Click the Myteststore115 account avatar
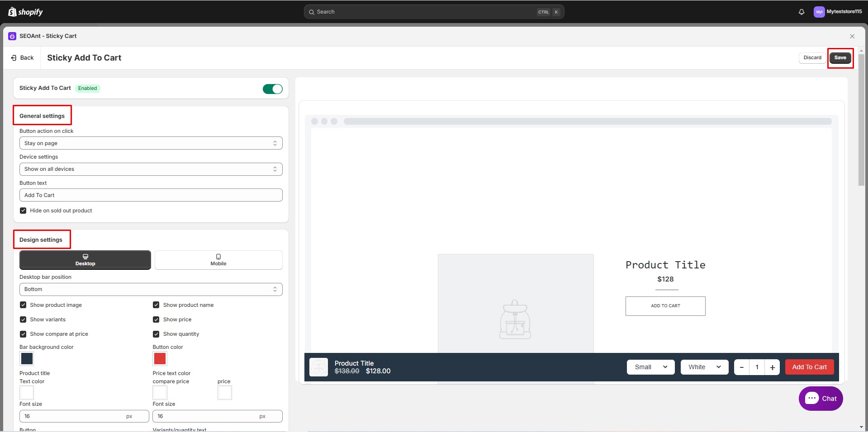Screen dimensions: 868x432 pos(819,12)
